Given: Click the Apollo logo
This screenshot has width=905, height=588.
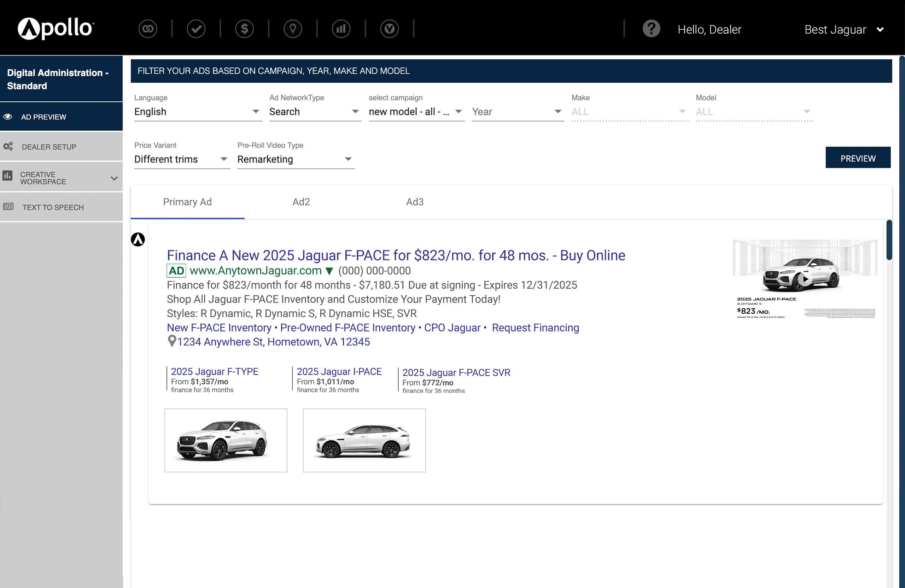Looking at the screenshot, I should (56, 28).
